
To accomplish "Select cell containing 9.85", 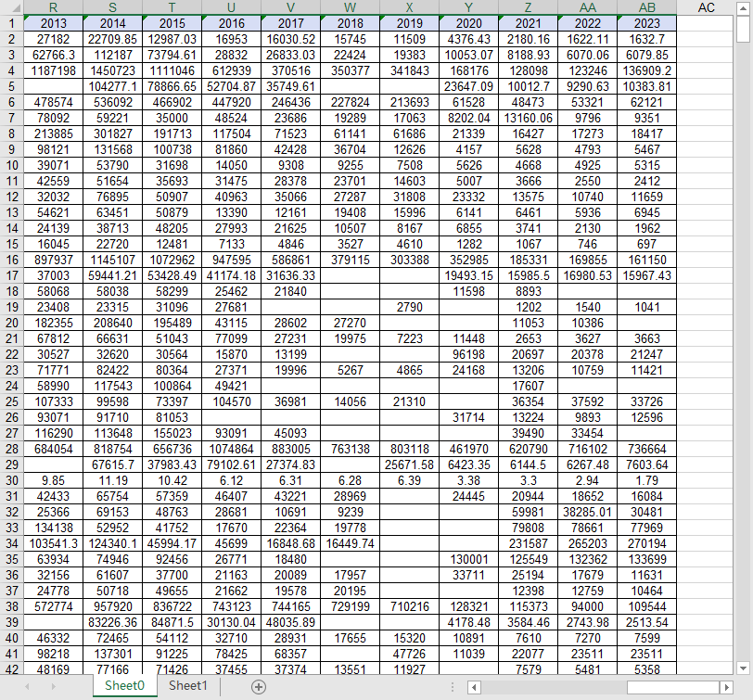I will 53,480.
